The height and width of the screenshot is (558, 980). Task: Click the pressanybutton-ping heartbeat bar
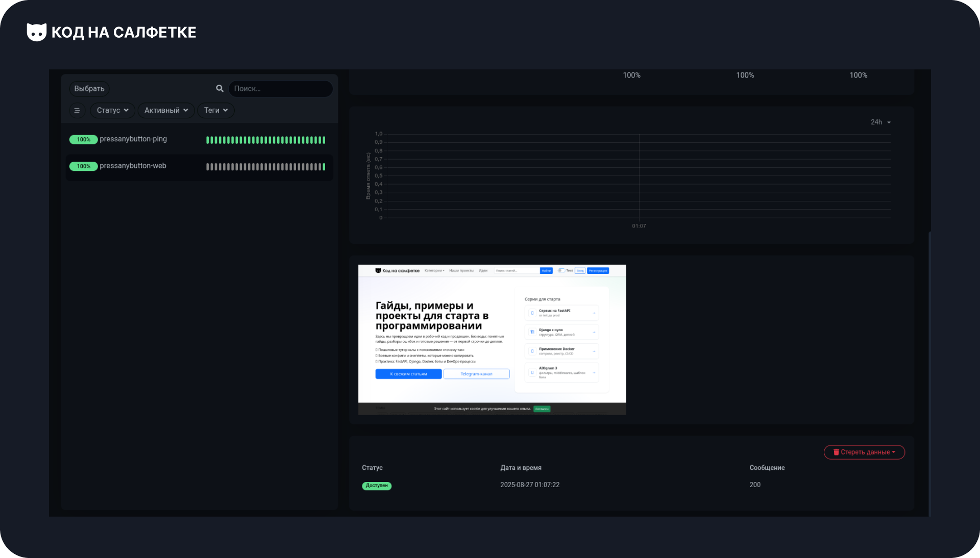pos(265,140)
